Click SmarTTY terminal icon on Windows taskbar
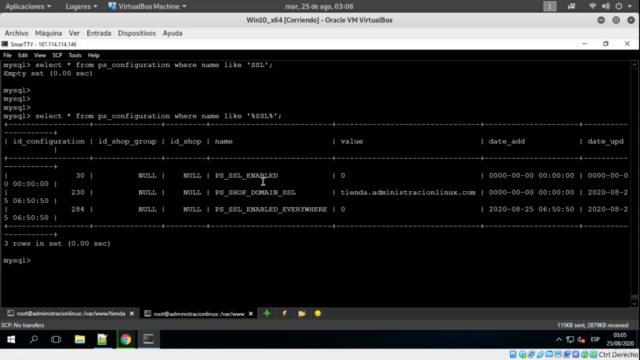The height and width of the screenshot is (360, 640). point(149,339)
